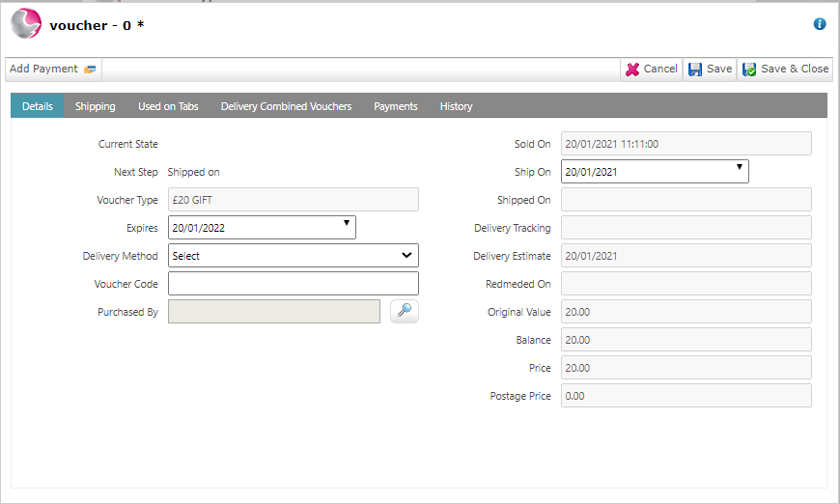This screenshot has height=504, width=840.
Task: Open the Ship On date dropdown arrow
Action: pyautogui.click(x=740, y=167)
